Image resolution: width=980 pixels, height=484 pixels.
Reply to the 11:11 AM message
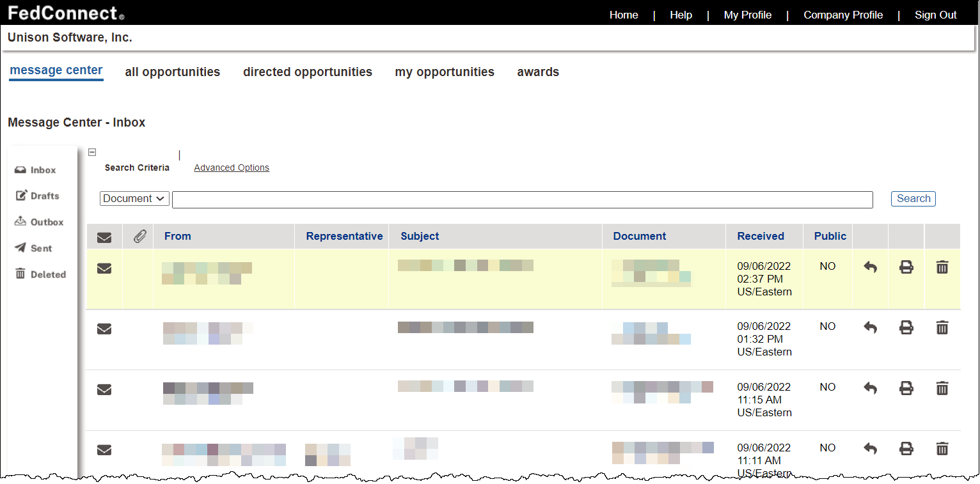pos(870,448)
